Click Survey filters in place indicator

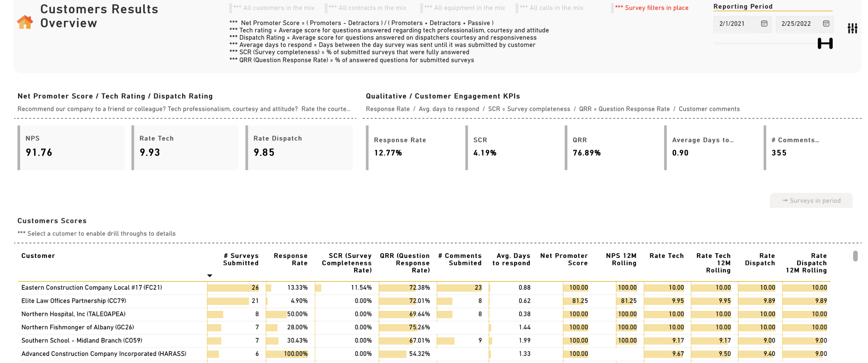point(651,8)
